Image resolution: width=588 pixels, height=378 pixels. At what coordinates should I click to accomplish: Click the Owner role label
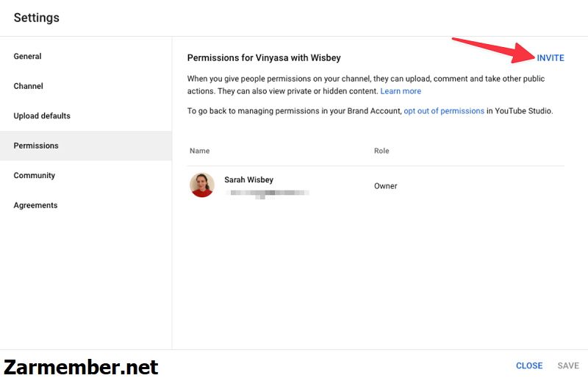click(x=385, y=186)
